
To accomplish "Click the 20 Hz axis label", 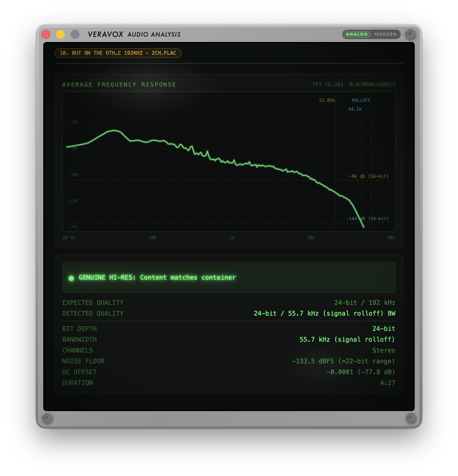I will (x=69, y=238).
